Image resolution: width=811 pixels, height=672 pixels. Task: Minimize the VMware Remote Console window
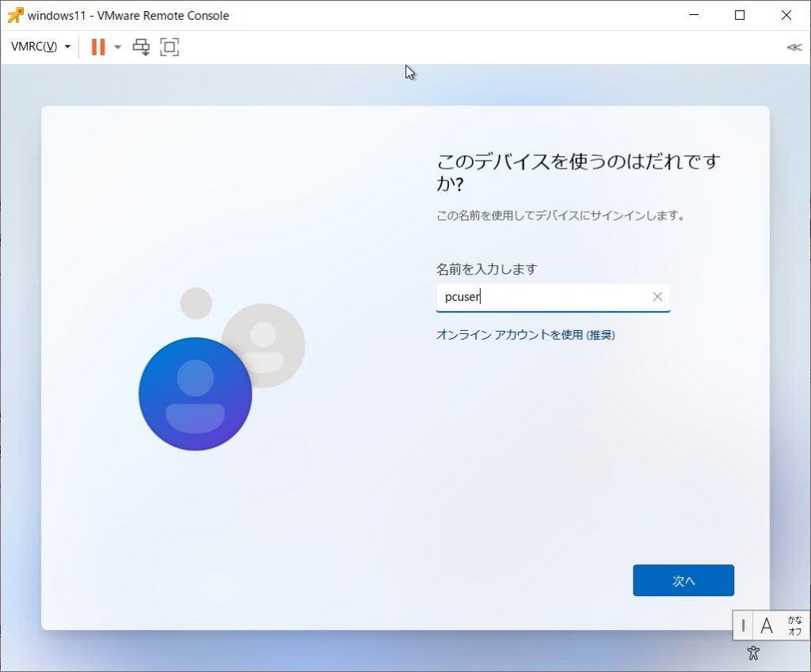click(694, 15)
